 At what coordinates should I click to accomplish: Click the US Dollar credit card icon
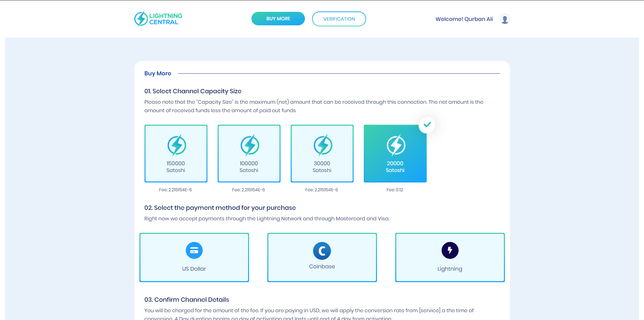(x=194, y=250)
